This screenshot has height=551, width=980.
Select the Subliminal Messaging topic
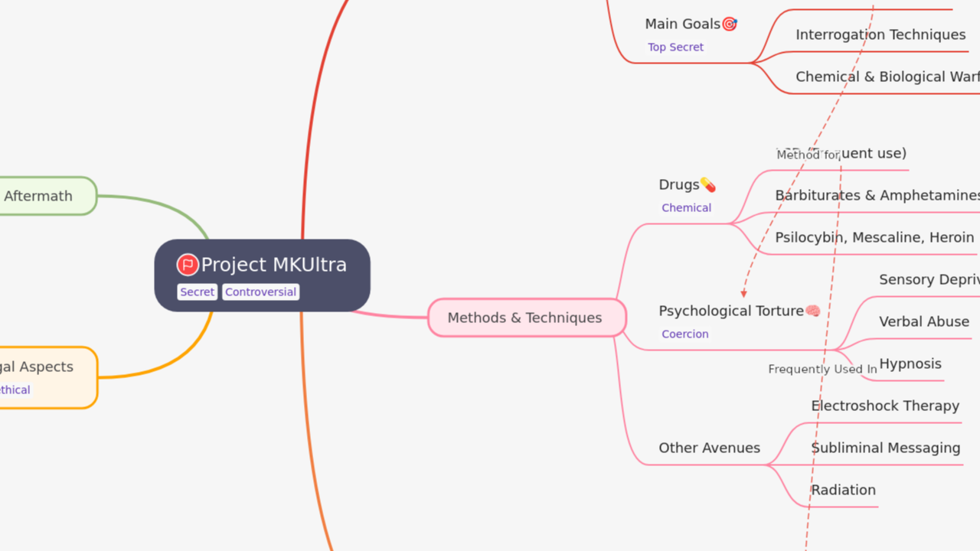pyautogui.click(x=886, y=448)
